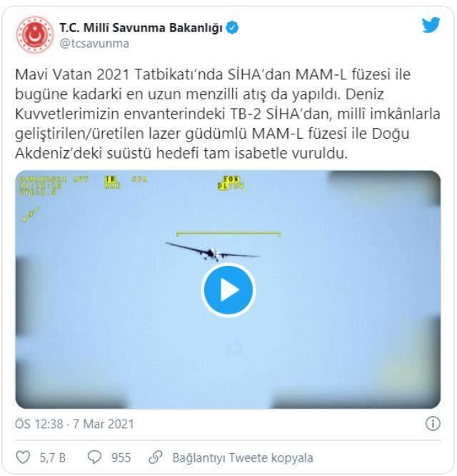The height and width of the screenshot is (476, 457).
Task: Click the green range bracket above the drone
Action: coord(228,234)
